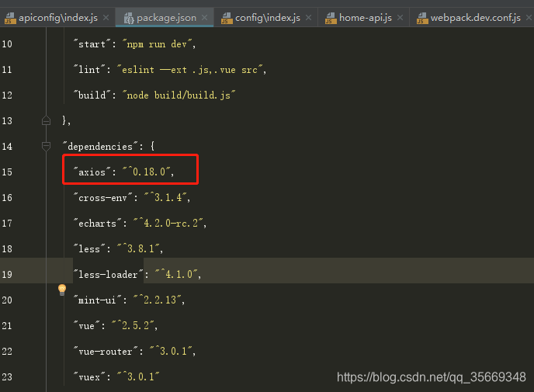
Task: Click the less version "^3.8.1"
Action: [138, 248]
